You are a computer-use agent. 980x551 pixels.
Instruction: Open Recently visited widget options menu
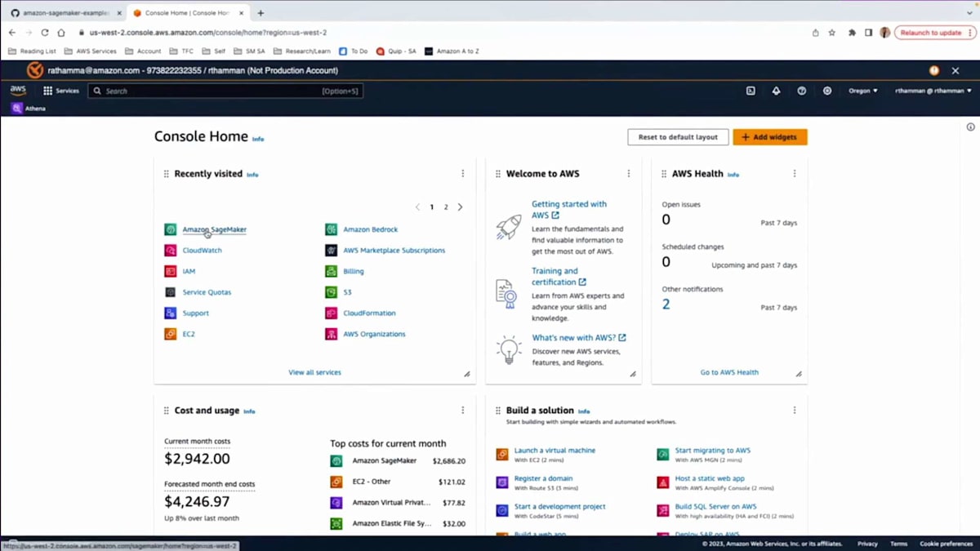pos(462,174)
